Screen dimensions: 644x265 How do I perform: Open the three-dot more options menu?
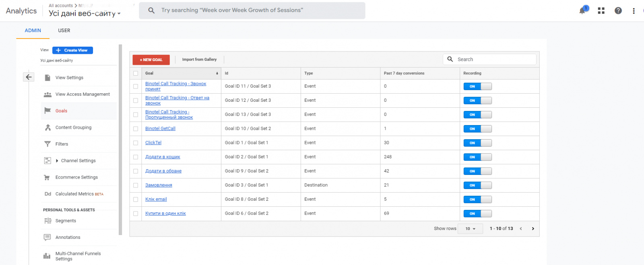634,11
